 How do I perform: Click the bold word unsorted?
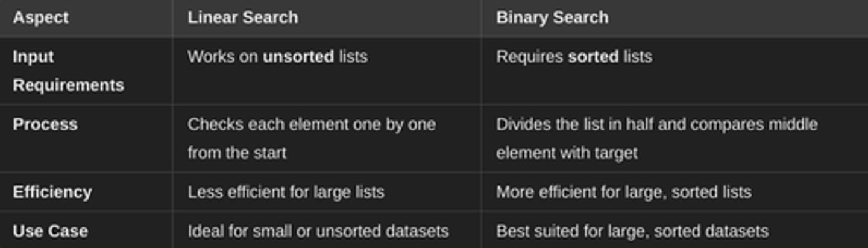click(298, 57)
